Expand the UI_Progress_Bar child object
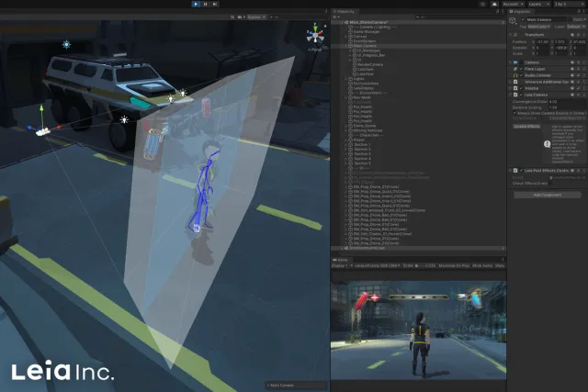The image size is (588, 392). click(350, 55)
